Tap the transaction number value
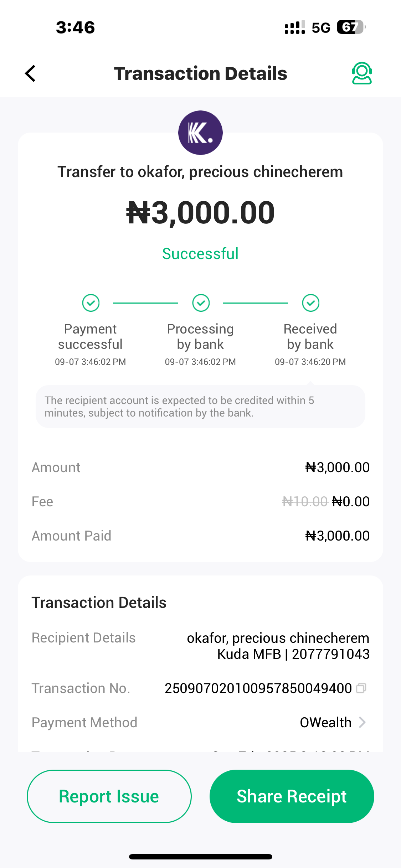Viewport: 401px width, 868px height. point(258,688)
